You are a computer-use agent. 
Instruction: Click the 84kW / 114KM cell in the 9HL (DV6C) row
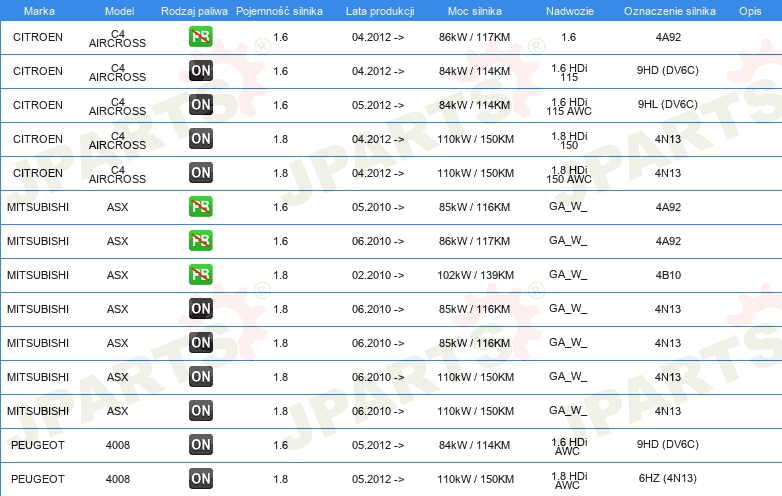[x=474, y=105]
